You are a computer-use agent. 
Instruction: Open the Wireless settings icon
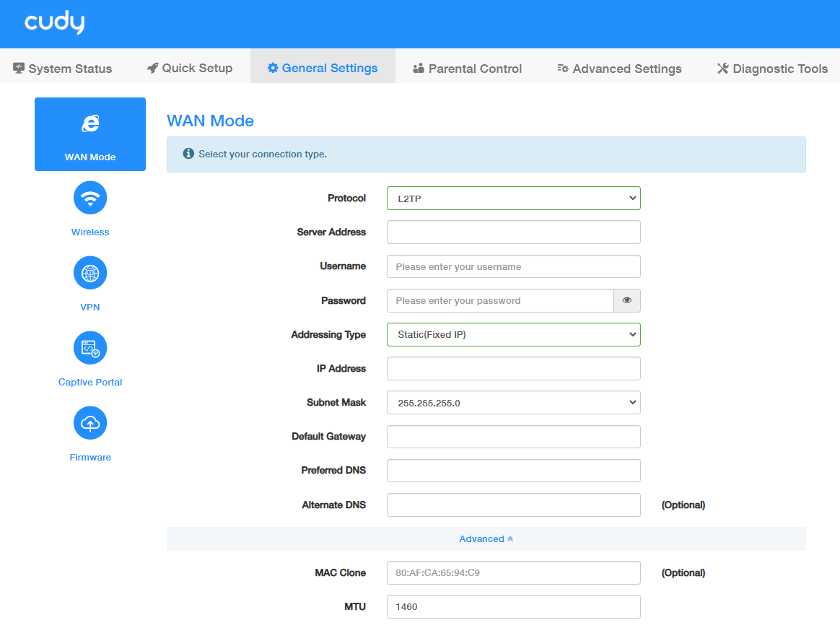point(90,198)
